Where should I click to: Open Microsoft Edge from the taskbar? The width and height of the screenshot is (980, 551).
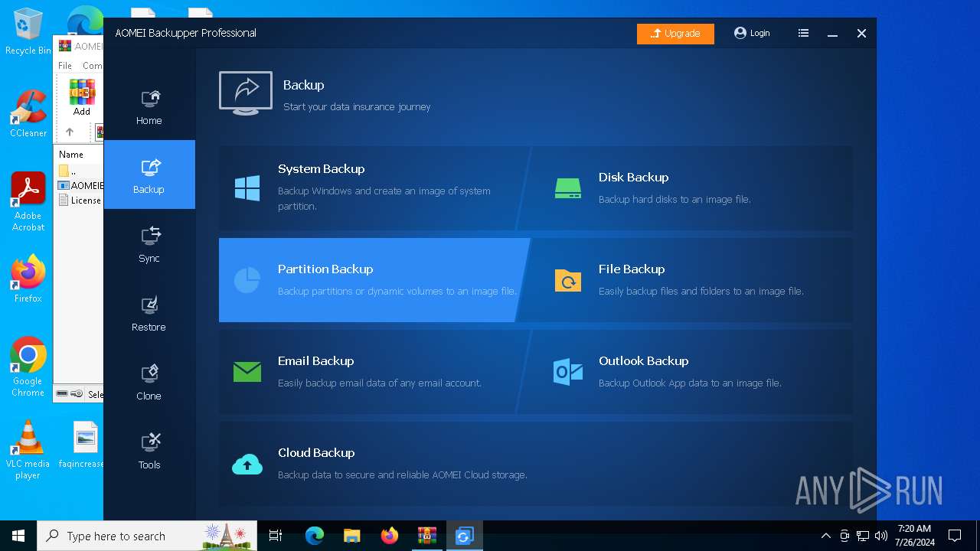pos(314,536)
